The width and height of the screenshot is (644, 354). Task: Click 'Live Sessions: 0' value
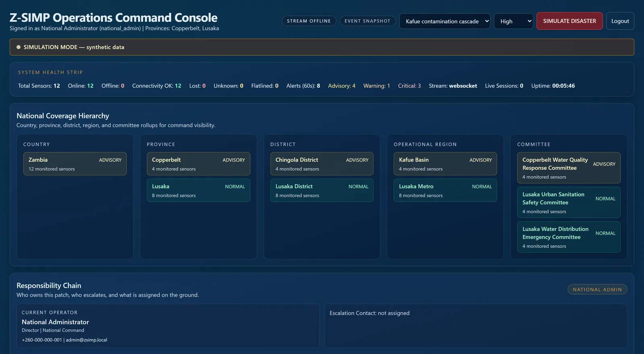(x=504, y=86)
